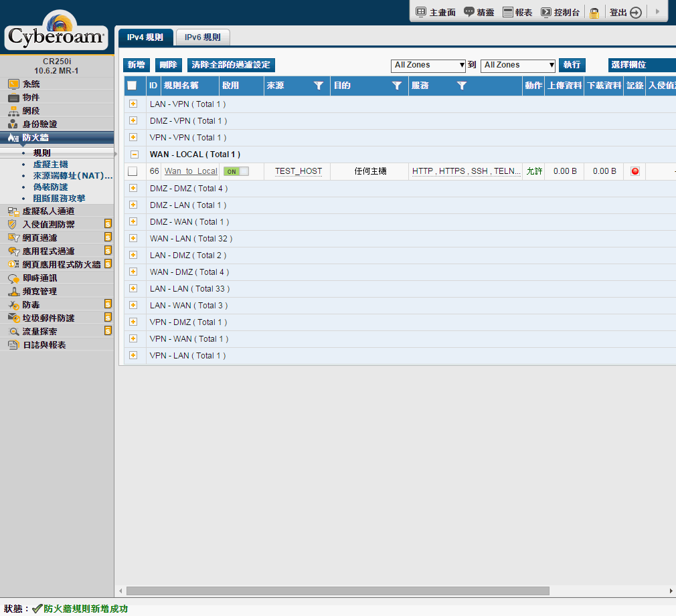Open the 垃圾郵件防護 mail icon
This screenshot has height=616, width=676.
tap(13, 318)
